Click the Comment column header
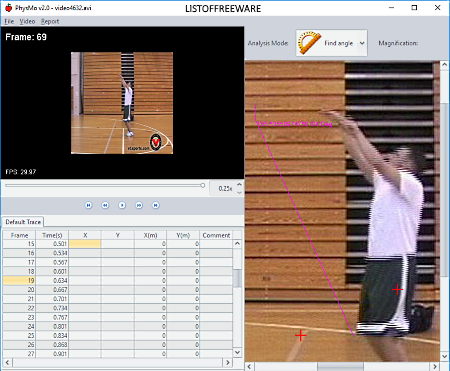 pos(216,235)
